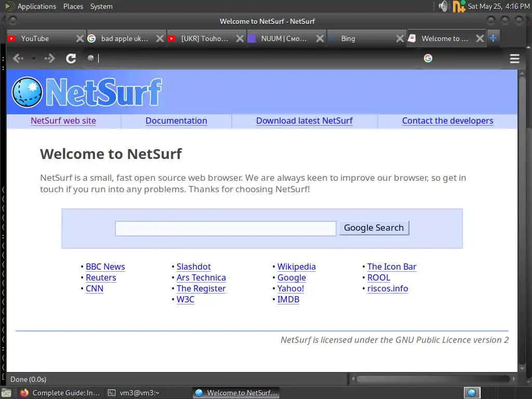Go back with the back arrow button
Screen dimensions: 532x399
[18, 58]
